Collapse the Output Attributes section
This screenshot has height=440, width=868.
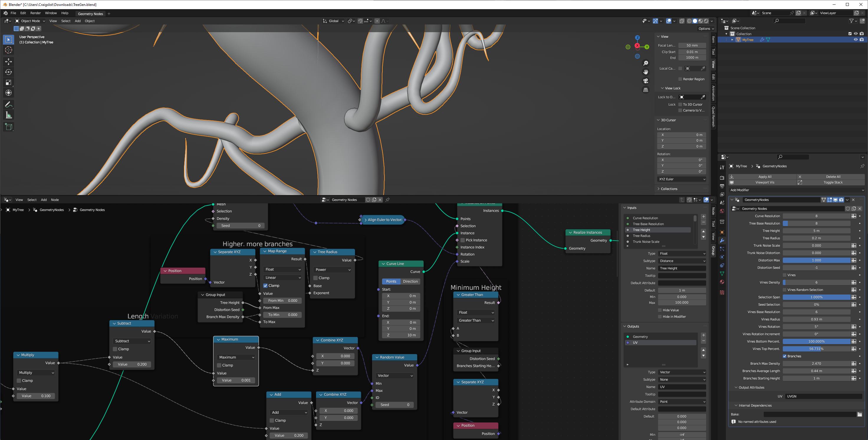[751, 387]
